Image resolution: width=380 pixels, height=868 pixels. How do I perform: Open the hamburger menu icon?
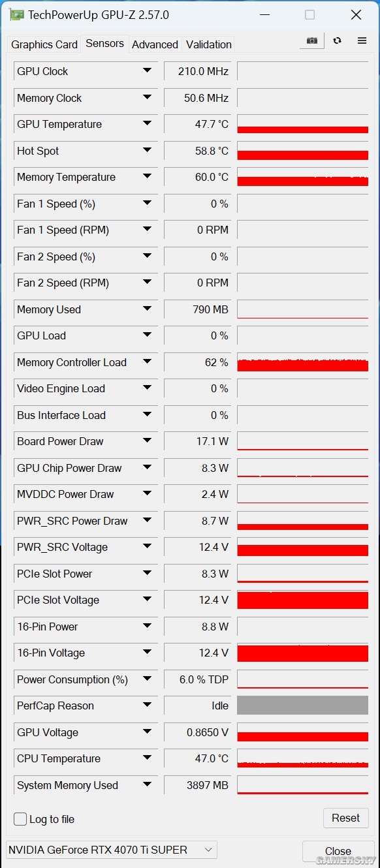(x=362, y=40)
